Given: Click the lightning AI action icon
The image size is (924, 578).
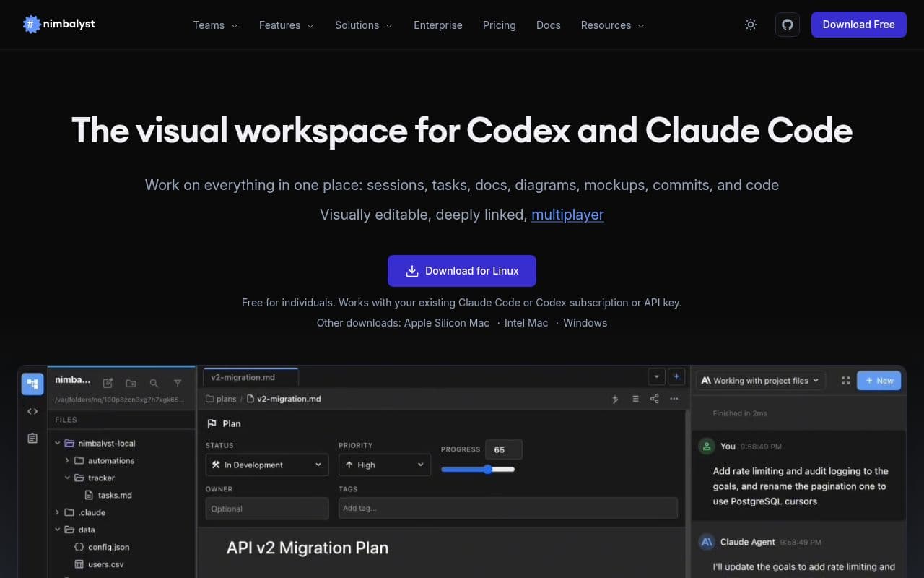Looking at the screenshot, I should pyautogui.click(x=615, y=399).
